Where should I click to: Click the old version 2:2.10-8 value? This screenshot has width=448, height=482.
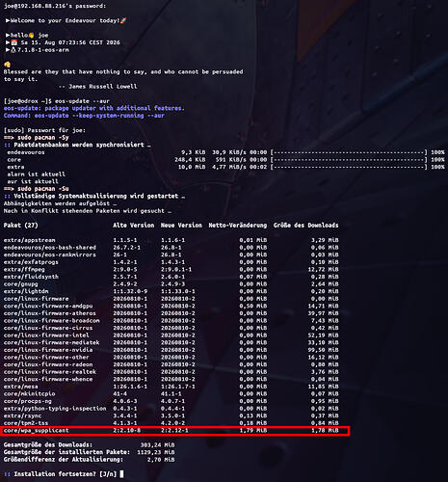pyautogui.click(x=127, y=431)
